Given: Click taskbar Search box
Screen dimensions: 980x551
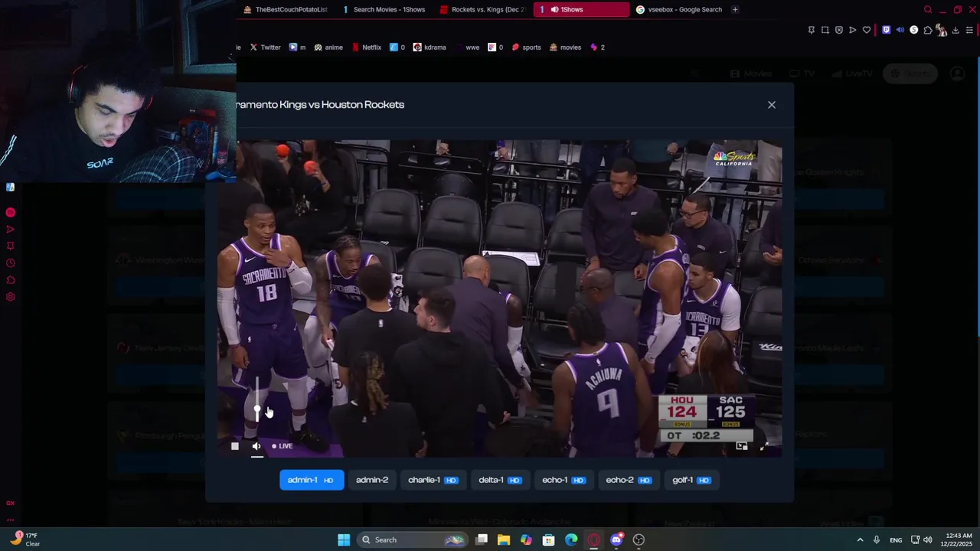Looking at the screenshot, I should point(413,540).
